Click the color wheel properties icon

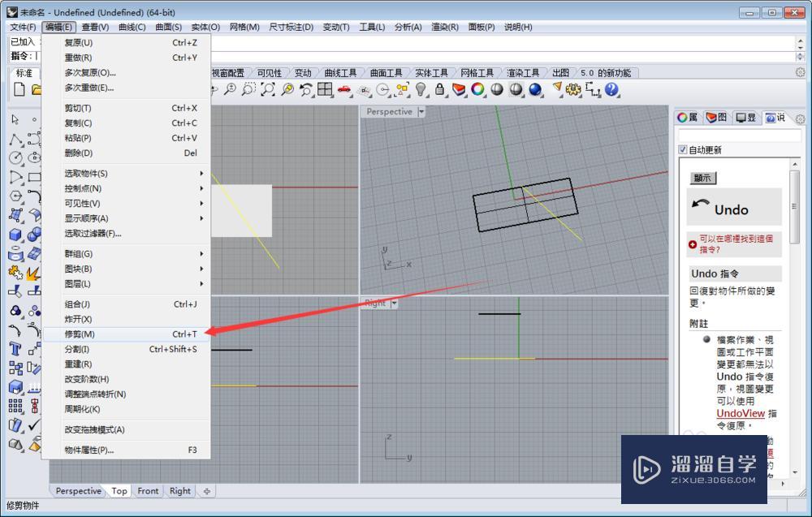(x=477, y=89)
